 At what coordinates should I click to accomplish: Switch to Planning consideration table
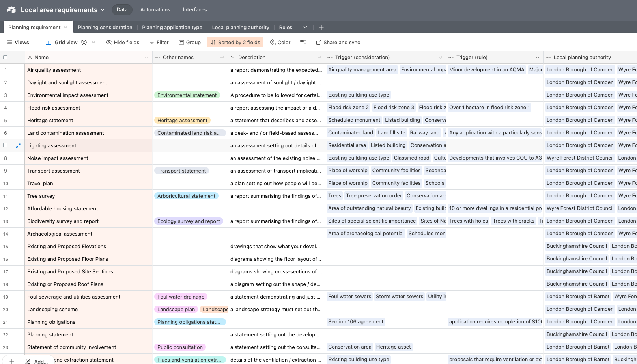(105, 27)
